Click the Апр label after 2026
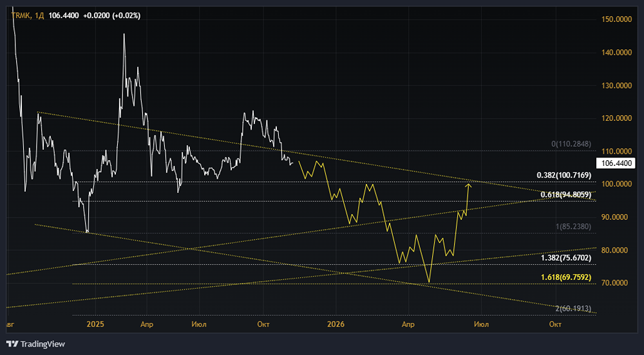This screenshot has width=644, height=355. point(408,324)
